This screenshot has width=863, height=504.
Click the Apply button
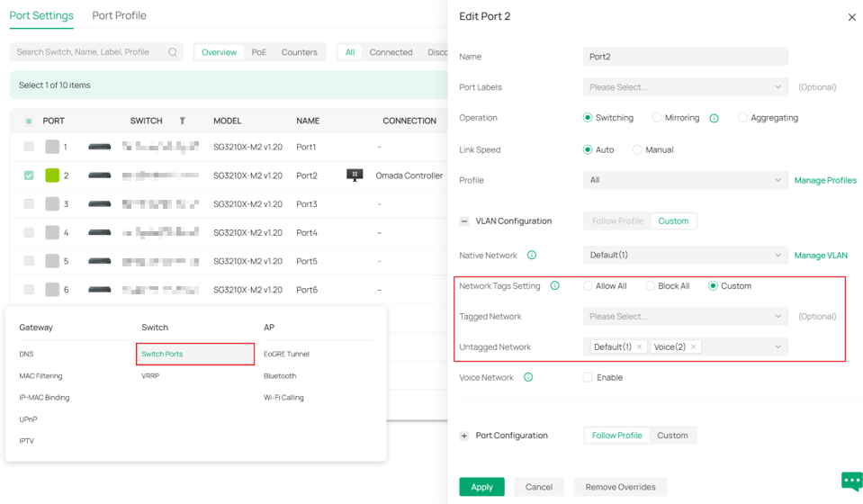pyautogui.click(x=481, y=487)
